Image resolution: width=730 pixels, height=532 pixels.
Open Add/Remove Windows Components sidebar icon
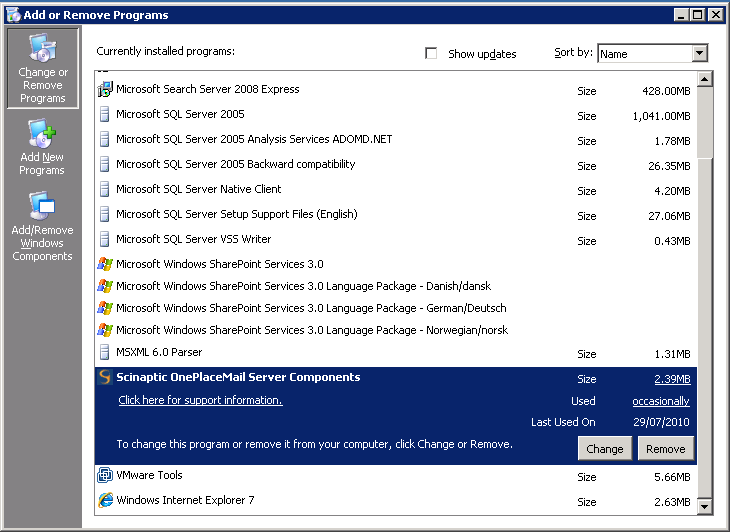(42, 205)
